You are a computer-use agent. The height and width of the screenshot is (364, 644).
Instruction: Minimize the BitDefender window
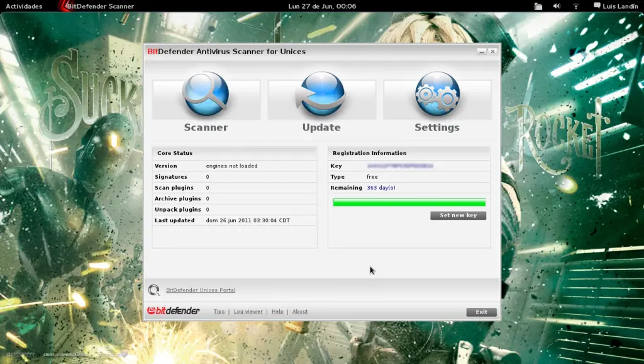tap(481, 52)
